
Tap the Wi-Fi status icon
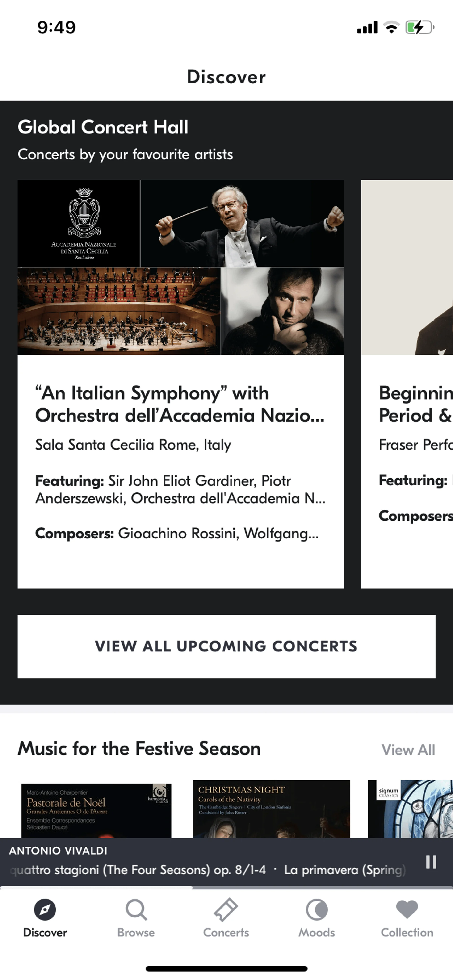[x=391, y=27]
